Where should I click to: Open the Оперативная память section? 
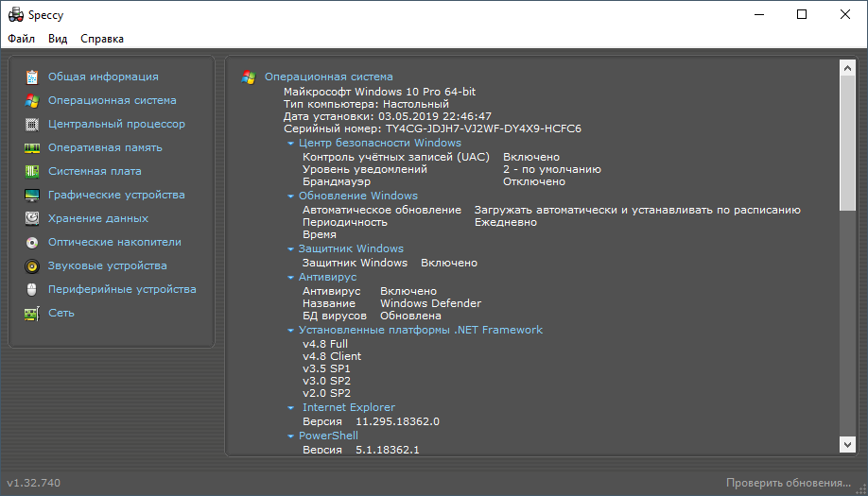105,147
